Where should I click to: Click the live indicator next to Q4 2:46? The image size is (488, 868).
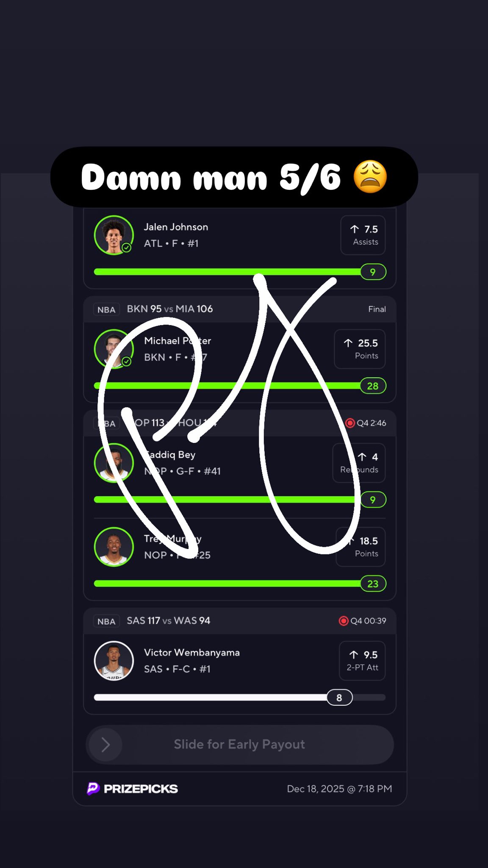pos(350,423)
